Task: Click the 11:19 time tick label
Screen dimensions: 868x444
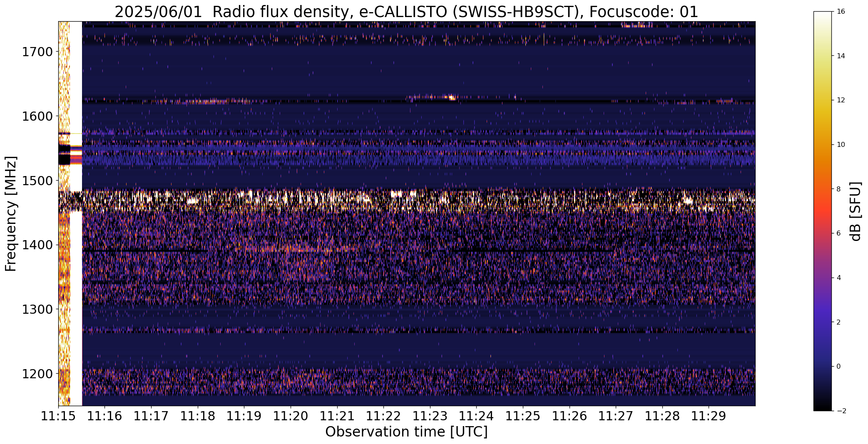Action: [244, 416]
